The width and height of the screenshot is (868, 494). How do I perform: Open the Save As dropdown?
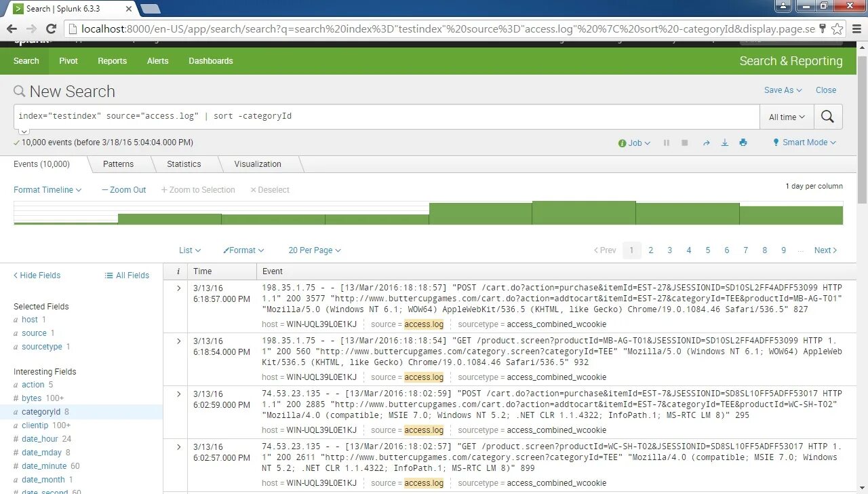783,90
